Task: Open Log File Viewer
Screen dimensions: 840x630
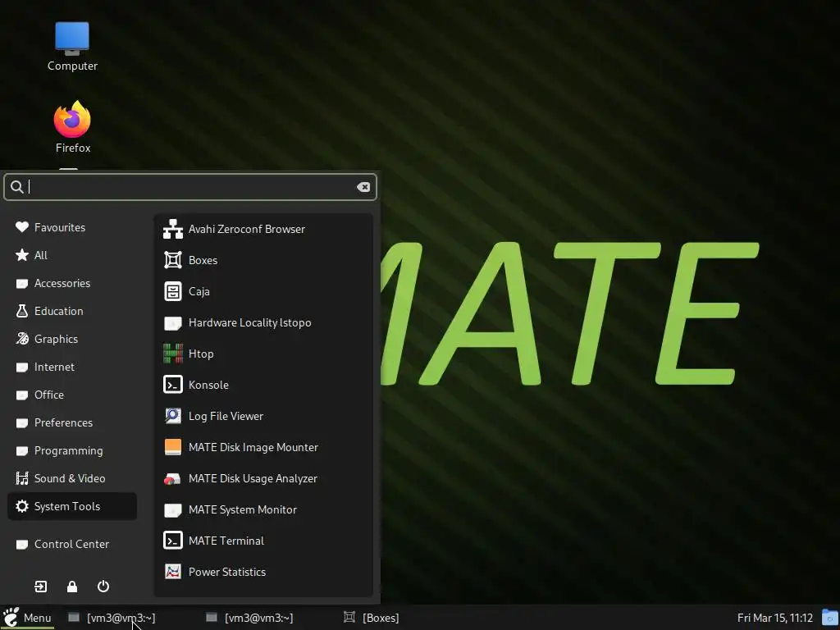Action: (x=263, y=416)
